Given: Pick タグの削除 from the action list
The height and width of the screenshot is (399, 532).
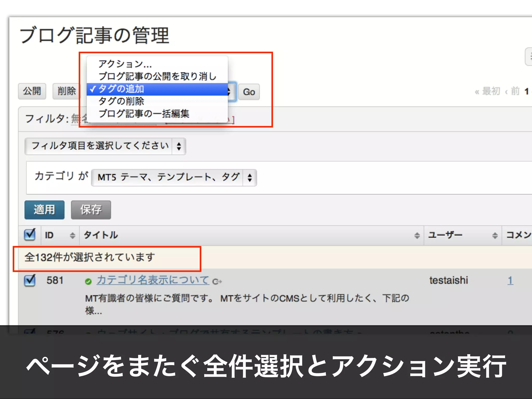Looking at the screenshot, I should 121,101.
